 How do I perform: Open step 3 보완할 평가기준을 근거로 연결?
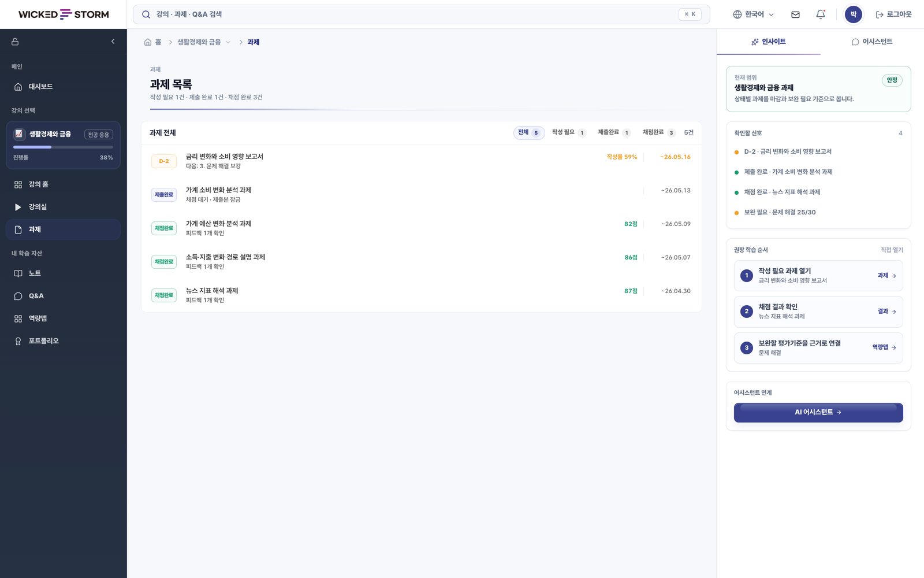coord(818,348)
